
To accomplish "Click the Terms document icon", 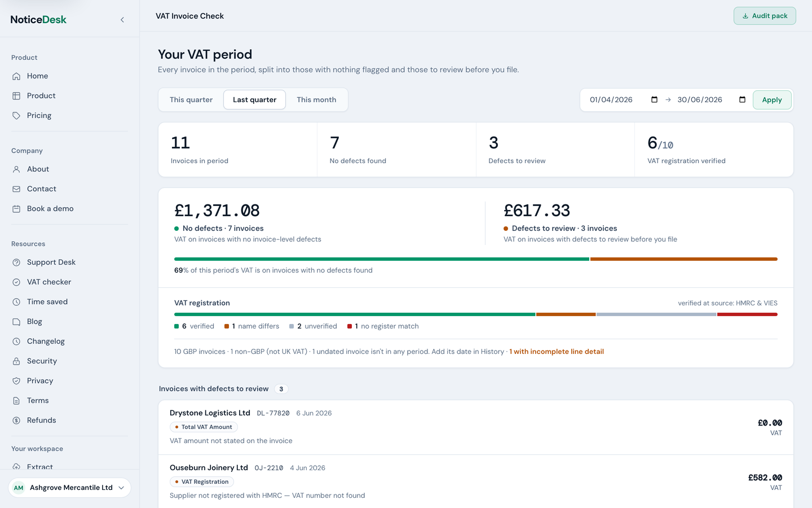I will pos(16,401).
